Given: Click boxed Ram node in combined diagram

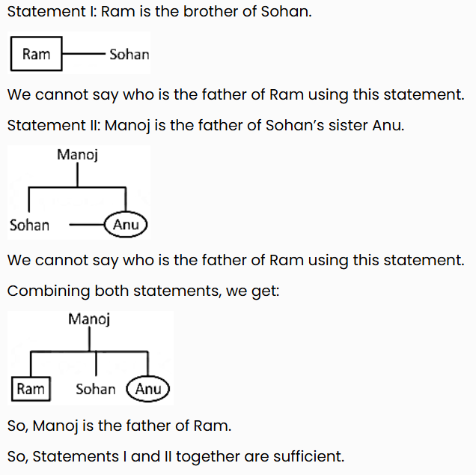Looking at the screenshot, I should (31, 389).
